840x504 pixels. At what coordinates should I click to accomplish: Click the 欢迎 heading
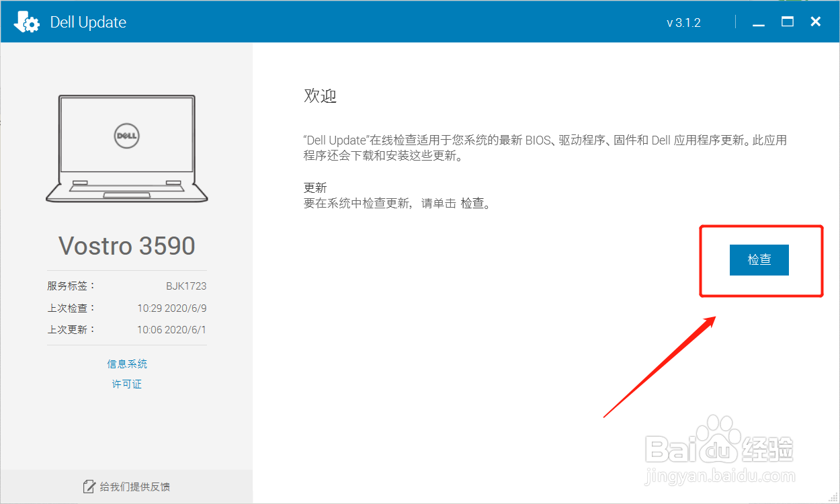click(x=320, y=96)
